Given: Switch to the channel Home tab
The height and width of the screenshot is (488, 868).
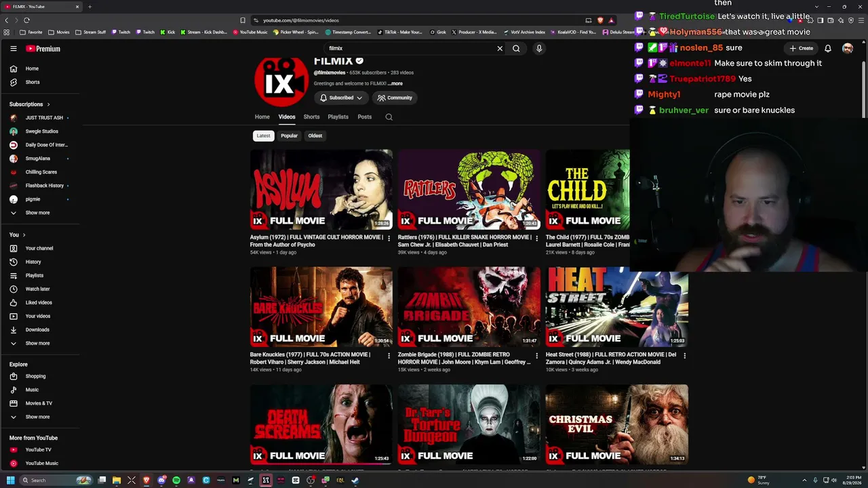Looking at the screenshot, I should coord(262,117).
